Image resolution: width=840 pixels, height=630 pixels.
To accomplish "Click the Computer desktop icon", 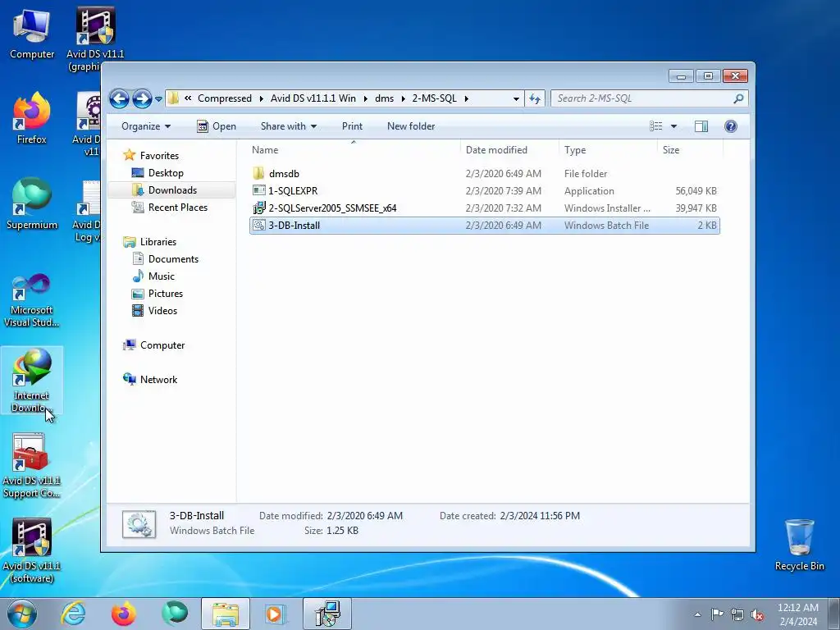I will tap(32, 34).
